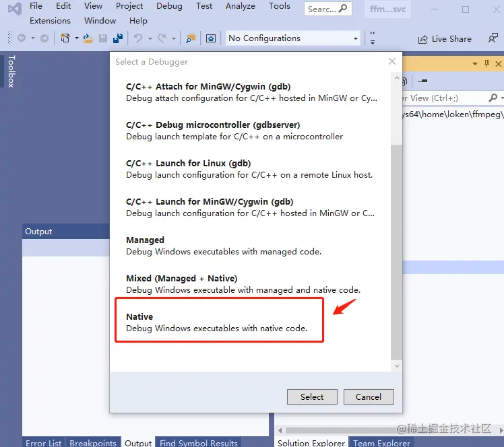Click the Navigate Forward toolbar icon
This screenshot has width=504, height=447.
pos(44,38)
